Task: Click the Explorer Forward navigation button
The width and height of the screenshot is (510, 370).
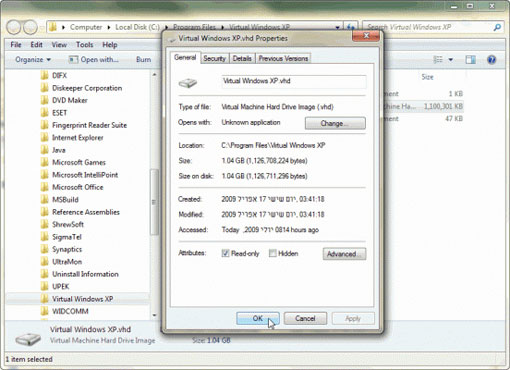Action: pyautogui.click(x=30, y=27)
